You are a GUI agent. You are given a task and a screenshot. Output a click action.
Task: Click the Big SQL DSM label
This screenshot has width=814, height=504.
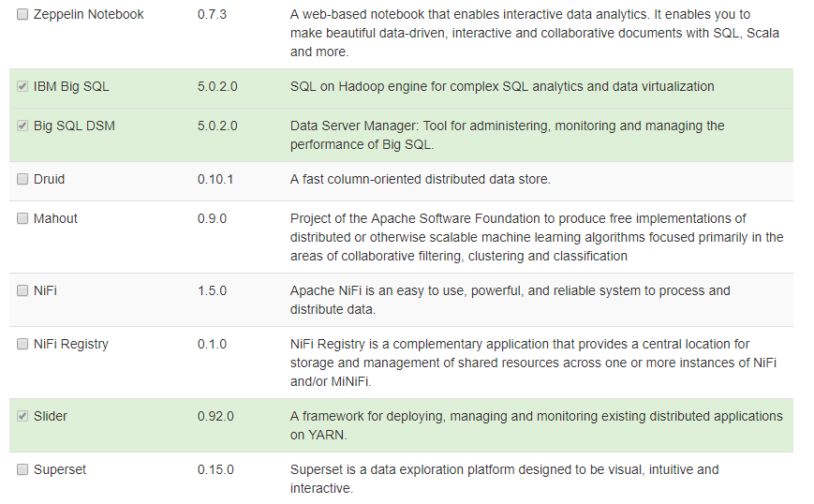(x=74, y=126)
